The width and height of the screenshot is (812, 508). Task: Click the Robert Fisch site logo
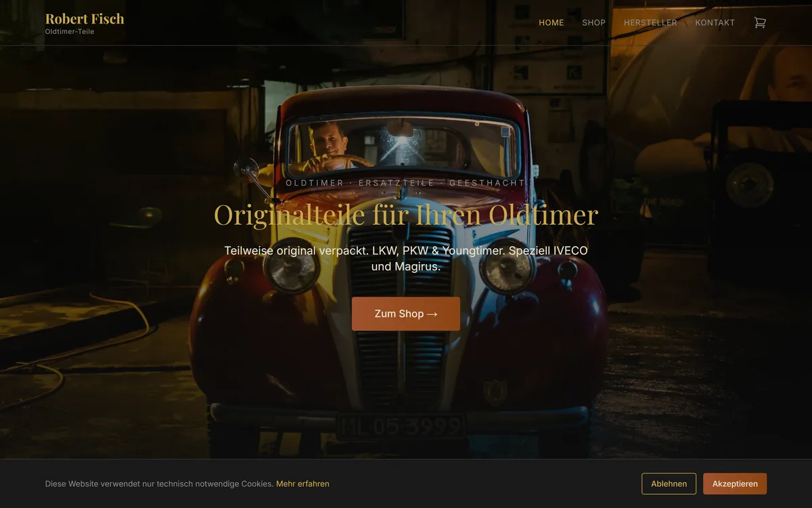pyautogui.click(x=85, y=19)
